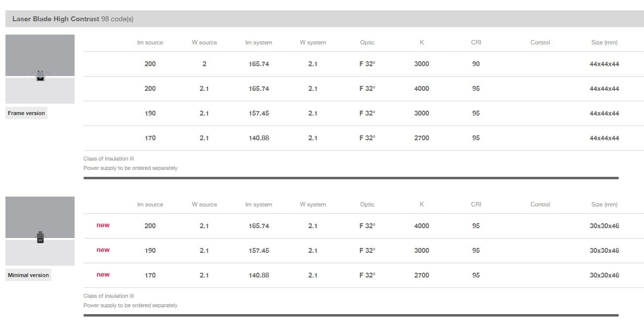Select the Minimal version label
Screen dimensions: 644x323
coord(29,275)
